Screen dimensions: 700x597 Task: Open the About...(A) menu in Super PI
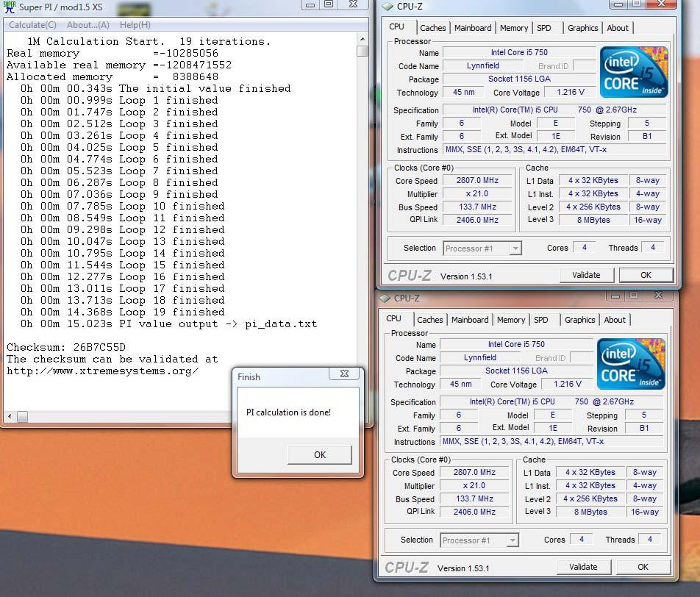coord(88,25)
